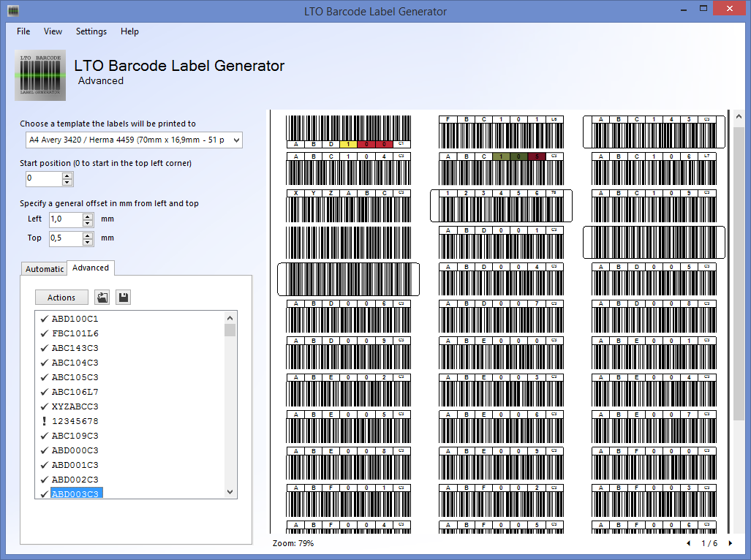Click the save floppy disk icon
751x560 pixels.
(x=124, y=298)
